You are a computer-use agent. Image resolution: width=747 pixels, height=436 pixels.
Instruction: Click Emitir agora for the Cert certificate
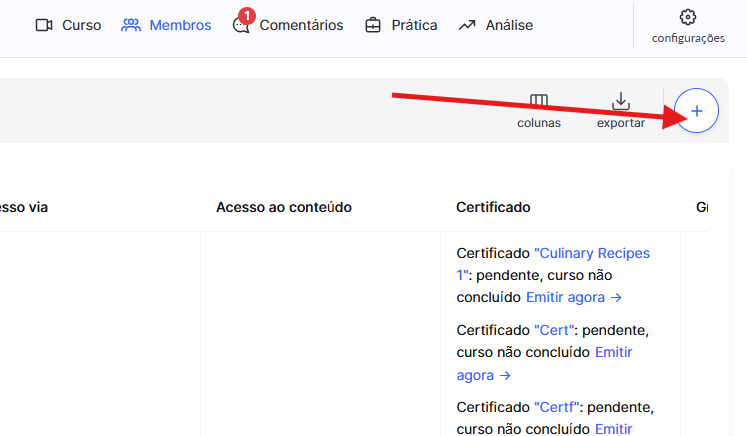pyautogui.click(x=613, y=352)
